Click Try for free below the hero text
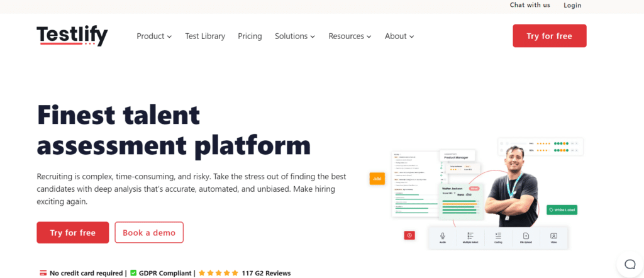The height and width of the screenshot is (278, 644). 73,233
